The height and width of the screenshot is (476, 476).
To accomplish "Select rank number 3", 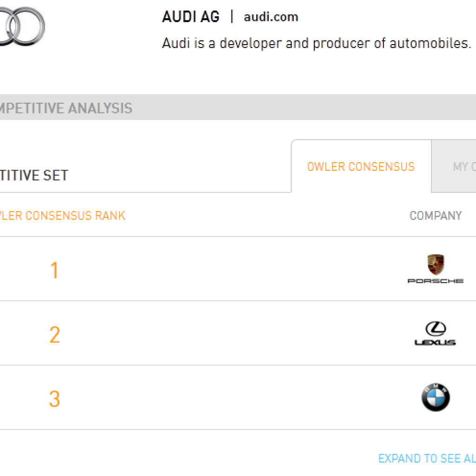I will tap(54, 399).
